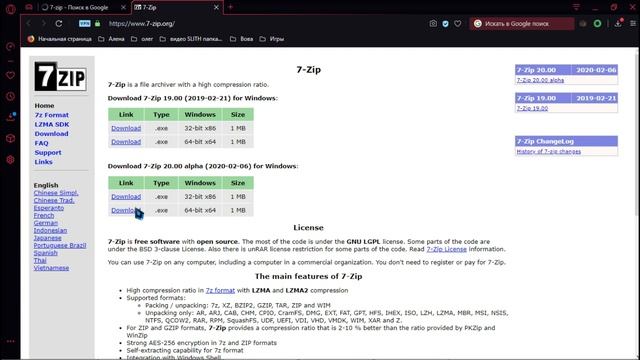The height and width of the screenshot is (360, 640).
Task: Open the Opera menu logo button
Action: click(11, 8)
